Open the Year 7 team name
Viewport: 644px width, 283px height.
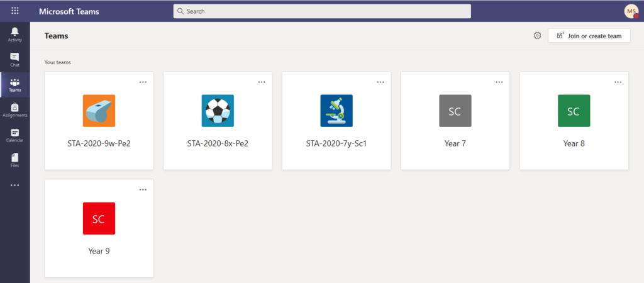[455, 144]
